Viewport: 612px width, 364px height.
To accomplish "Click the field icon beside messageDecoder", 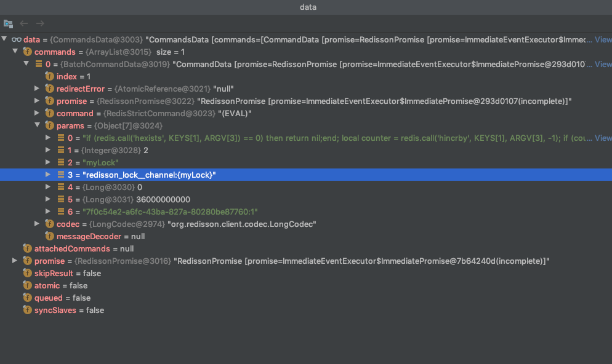I will (49, 236).
